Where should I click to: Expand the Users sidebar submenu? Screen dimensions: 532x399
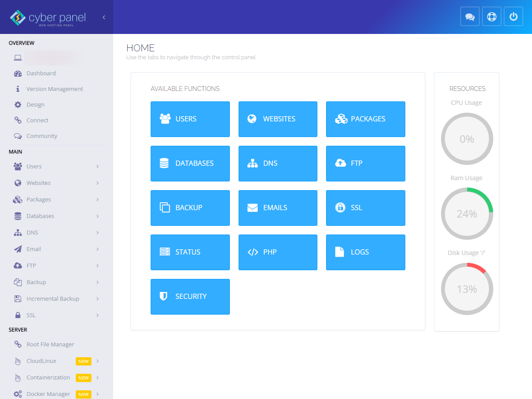pyautogui.click(x=57, y=166)
